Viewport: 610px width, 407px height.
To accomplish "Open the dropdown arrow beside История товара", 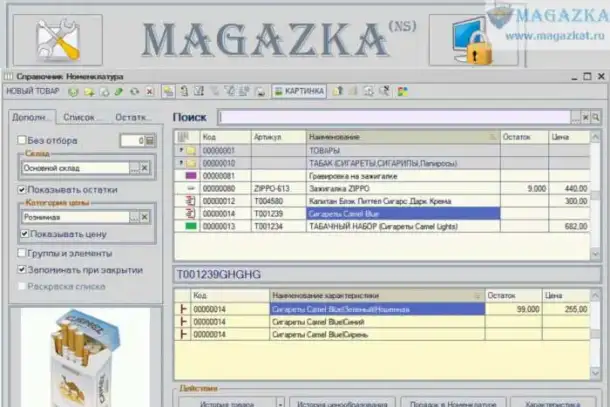I will pos(280,403).
